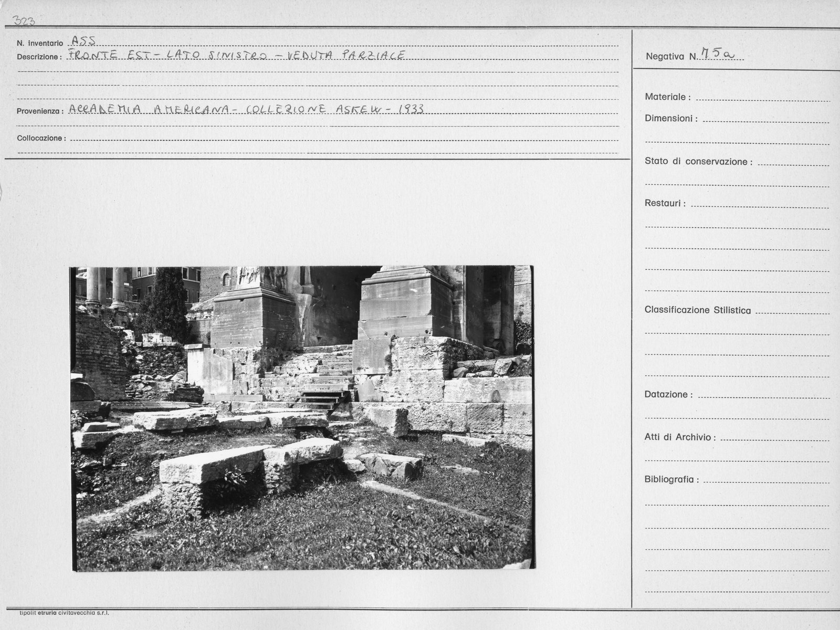
Task: Click the 'Classificazione Stilistica' label
Action: point(698,310)
